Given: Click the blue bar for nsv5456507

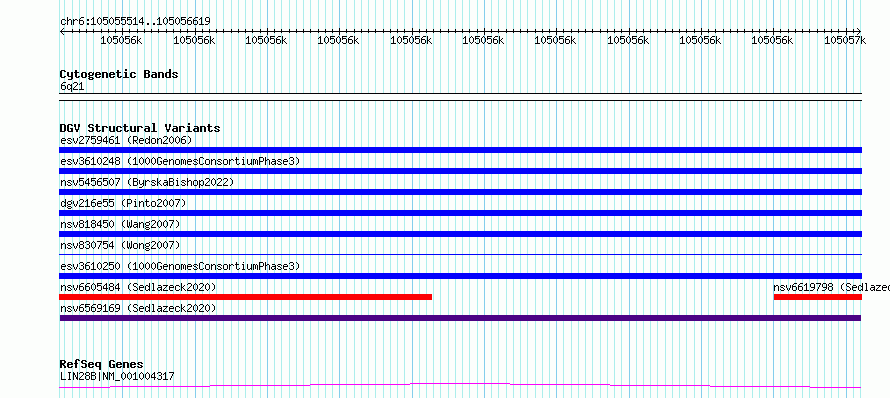Looking at the screenshot, I should tap(460, 192).
